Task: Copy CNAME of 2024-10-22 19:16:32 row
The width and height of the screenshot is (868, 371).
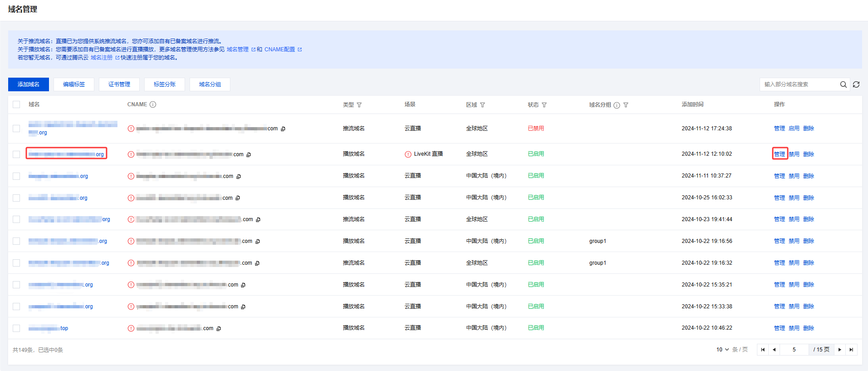Action: tap(257, 263)
